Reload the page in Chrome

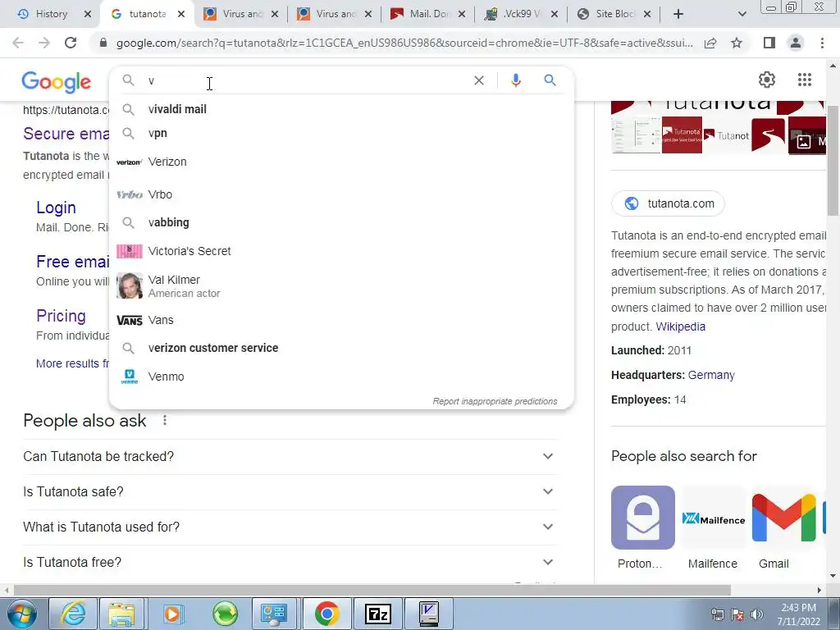click(x=71, y=43)
